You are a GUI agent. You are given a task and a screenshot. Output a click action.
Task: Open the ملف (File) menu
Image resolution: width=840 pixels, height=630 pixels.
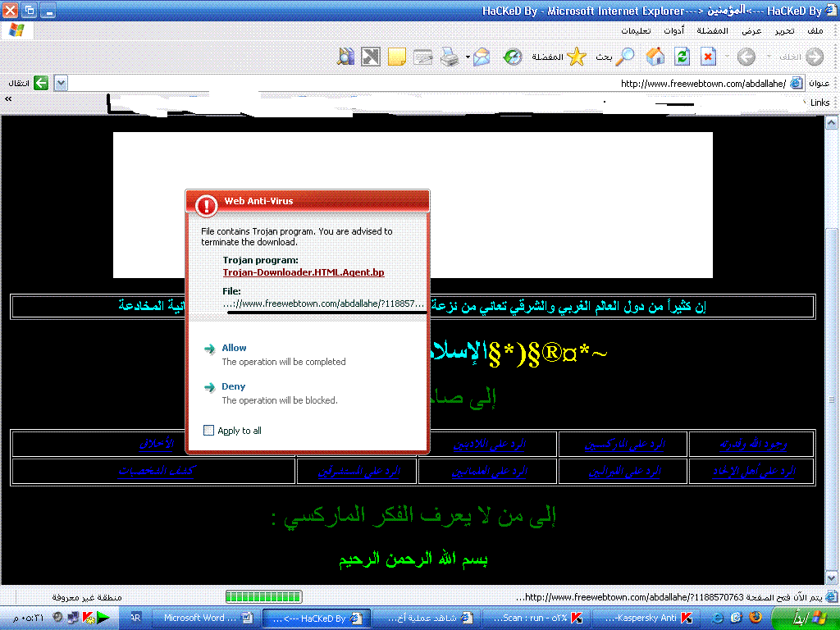[815, 30]
